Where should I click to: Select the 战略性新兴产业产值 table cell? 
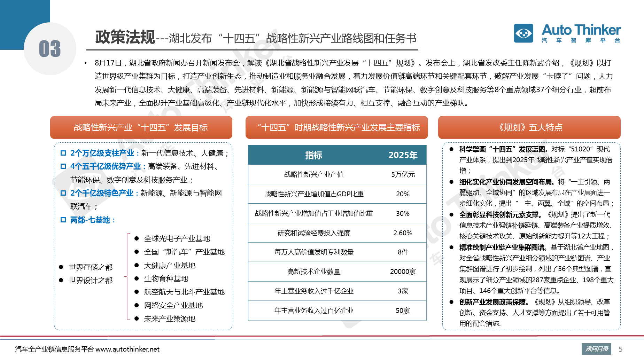click(314, 174)
